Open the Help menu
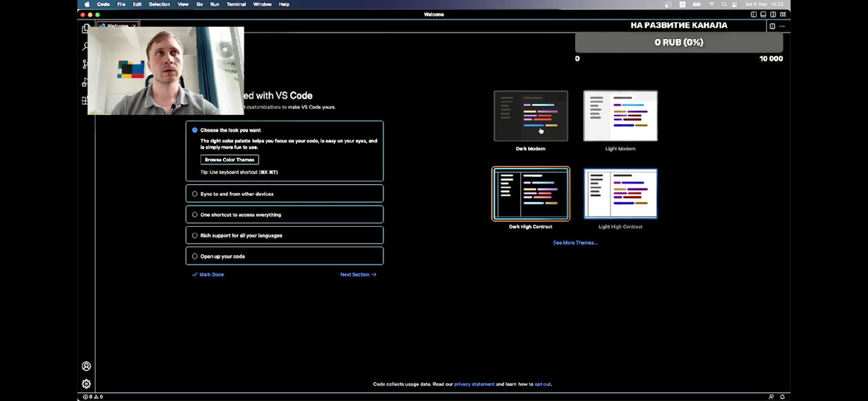The image size is (868, 401). (284, 4)
